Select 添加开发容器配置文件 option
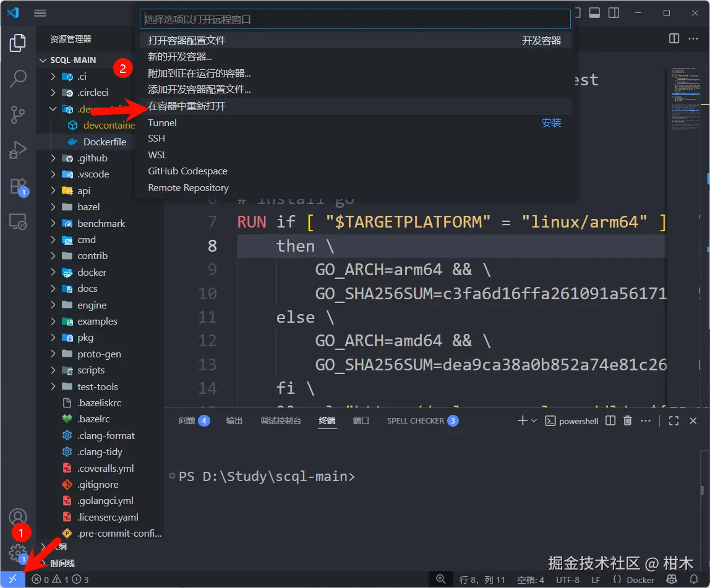Viewport: 710px width, 588px height. point(355,90)
